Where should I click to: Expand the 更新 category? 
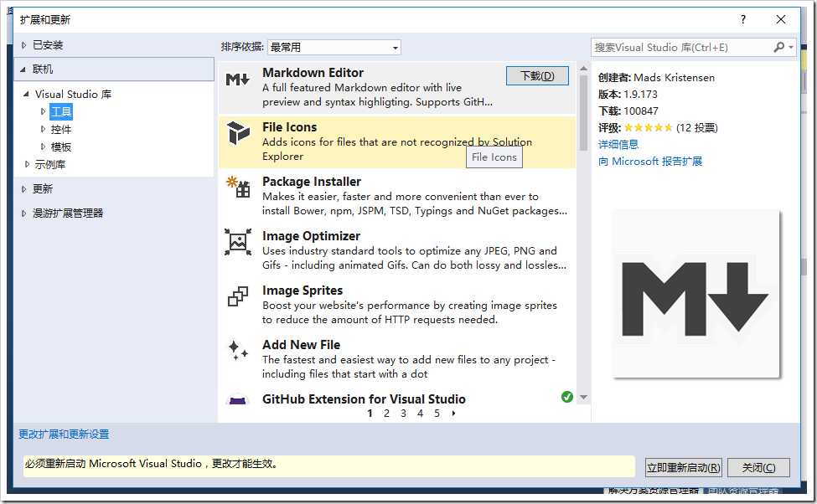(x=23, y=189)
